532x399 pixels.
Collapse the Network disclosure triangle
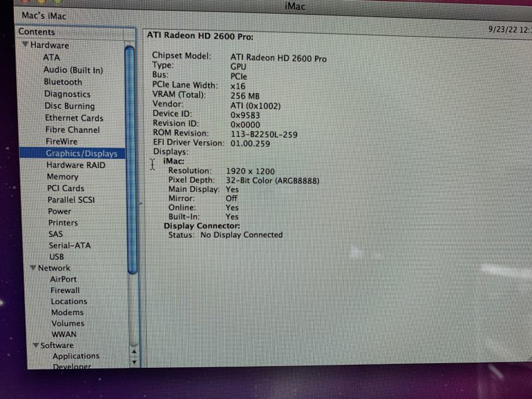pos(33,268)
